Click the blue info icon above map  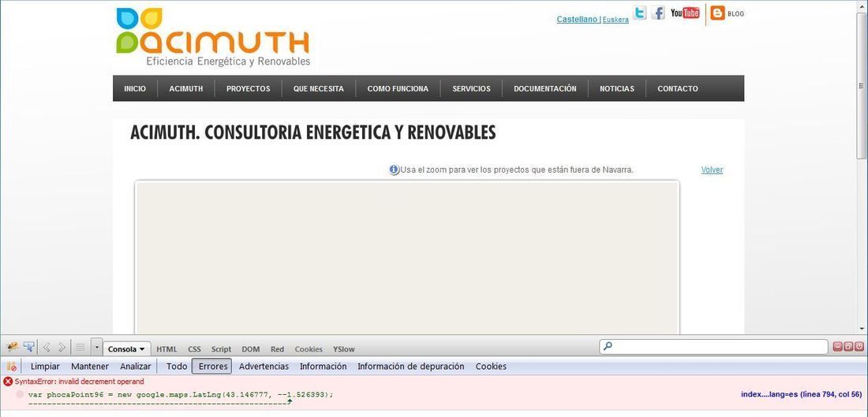(x=394, y=169)
